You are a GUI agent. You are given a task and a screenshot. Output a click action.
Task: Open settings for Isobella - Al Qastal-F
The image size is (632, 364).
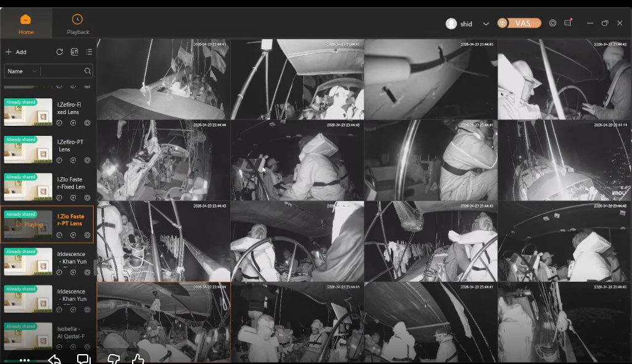(x=87, y=347)
